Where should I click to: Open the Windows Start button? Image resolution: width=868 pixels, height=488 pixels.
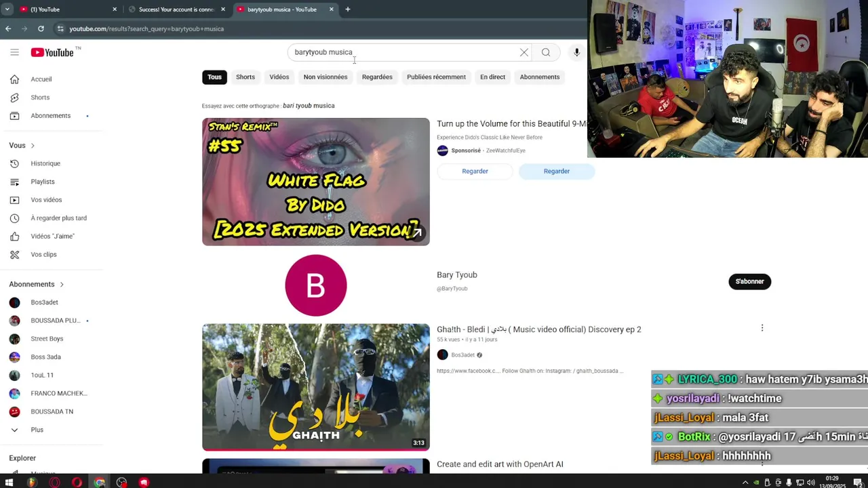(9, 483)
